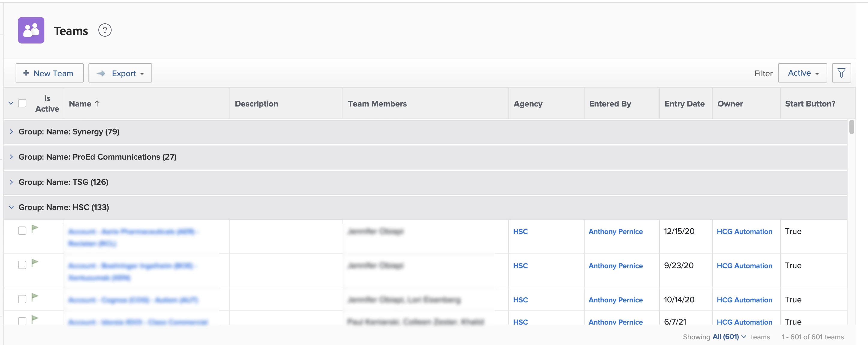Tick the checkbox for the 10/14/20 team row

point(22,299)
